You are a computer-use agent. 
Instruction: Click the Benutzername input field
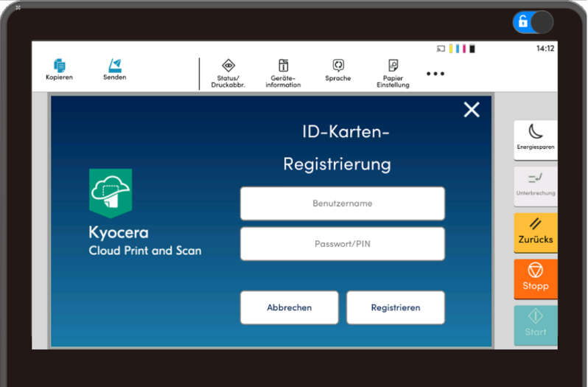343,203
